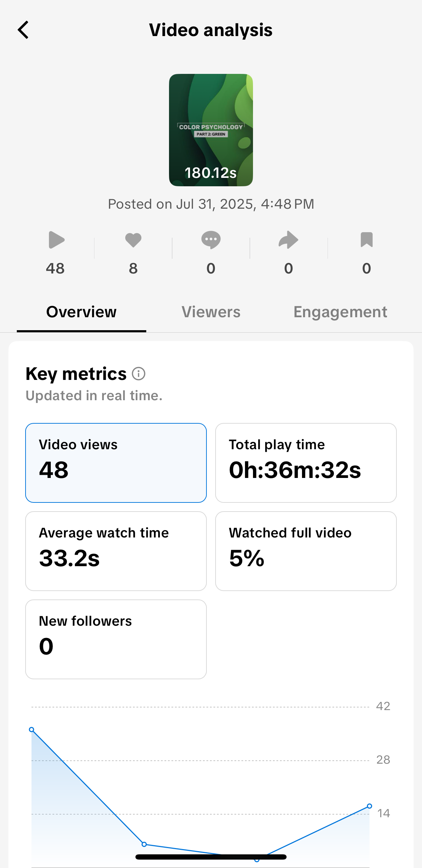Select the Video views metric card

click(116, 463)
